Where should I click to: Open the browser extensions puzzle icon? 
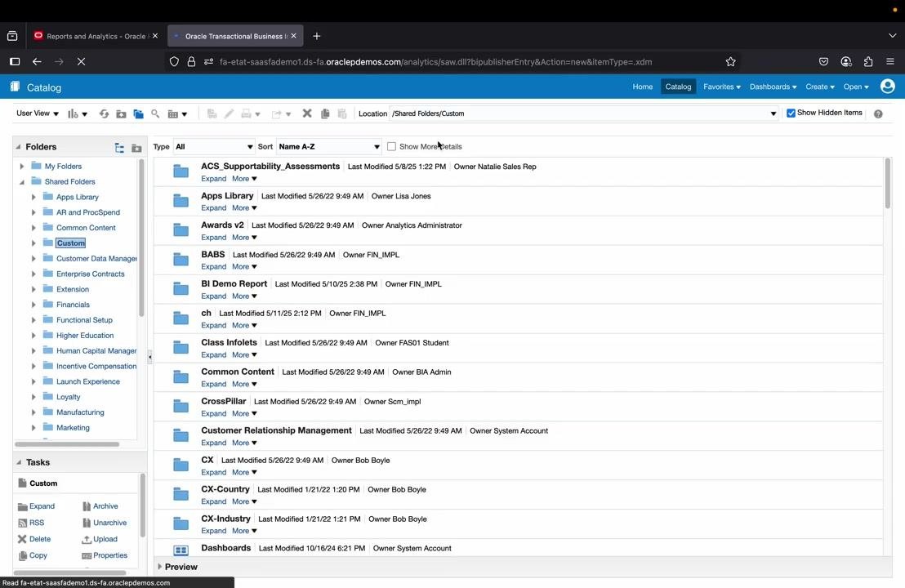point(868,62)
